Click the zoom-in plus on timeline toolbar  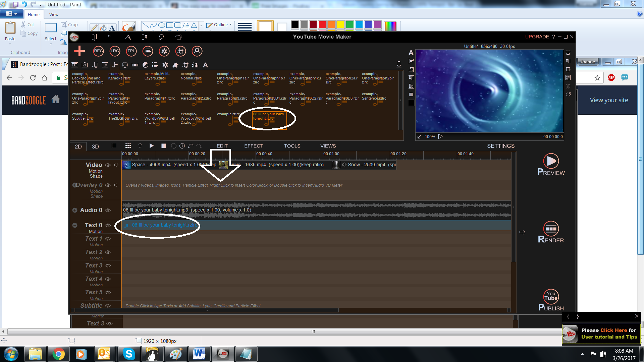tap(182, 146)
